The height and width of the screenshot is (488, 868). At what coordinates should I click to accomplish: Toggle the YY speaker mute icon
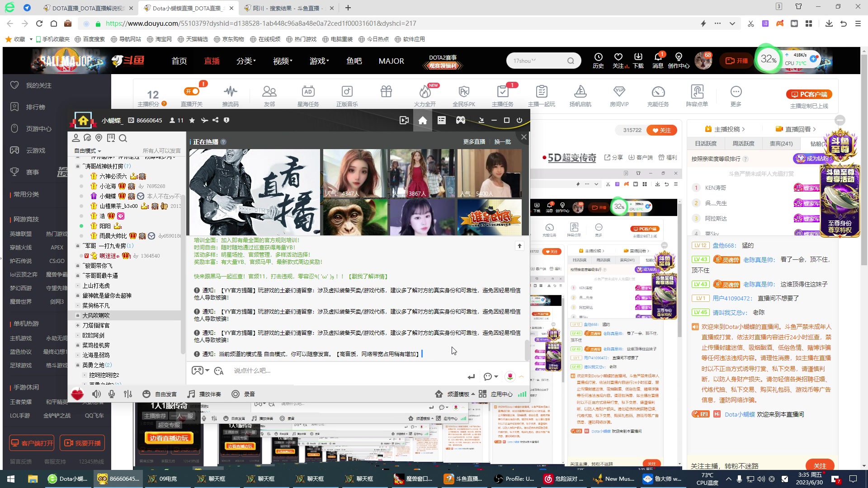[x=96, y=394]
